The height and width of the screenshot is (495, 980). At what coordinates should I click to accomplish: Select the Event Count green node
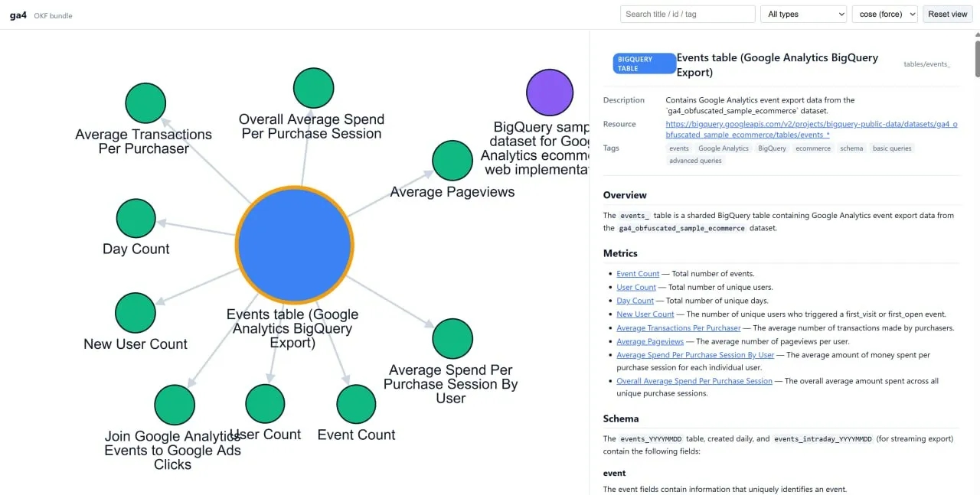[356, 404]
